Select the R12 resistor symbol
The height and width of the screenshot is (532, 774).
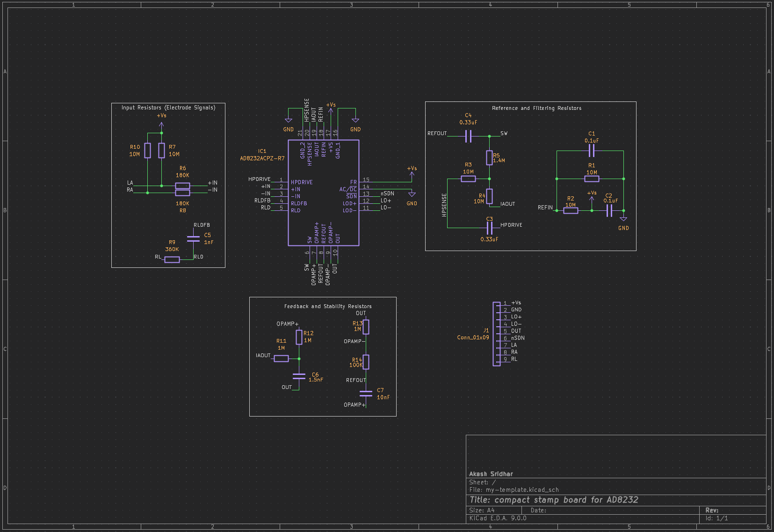point(299,337)
